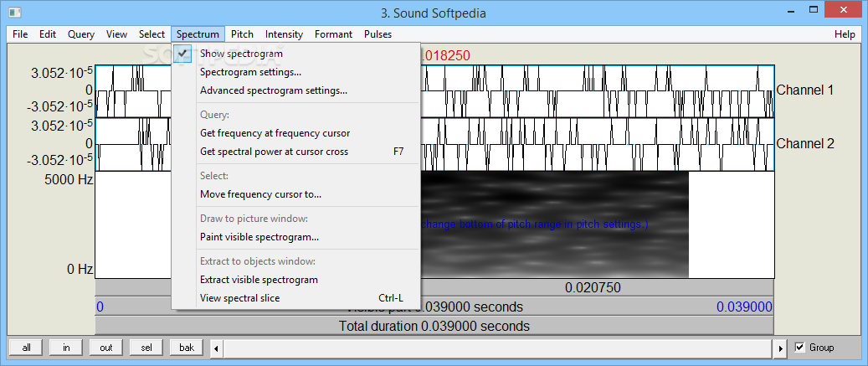Click the scrollbar right arrow
This screenshot has width=868, height=366.
pyautogui.click(x=781, y=348)
